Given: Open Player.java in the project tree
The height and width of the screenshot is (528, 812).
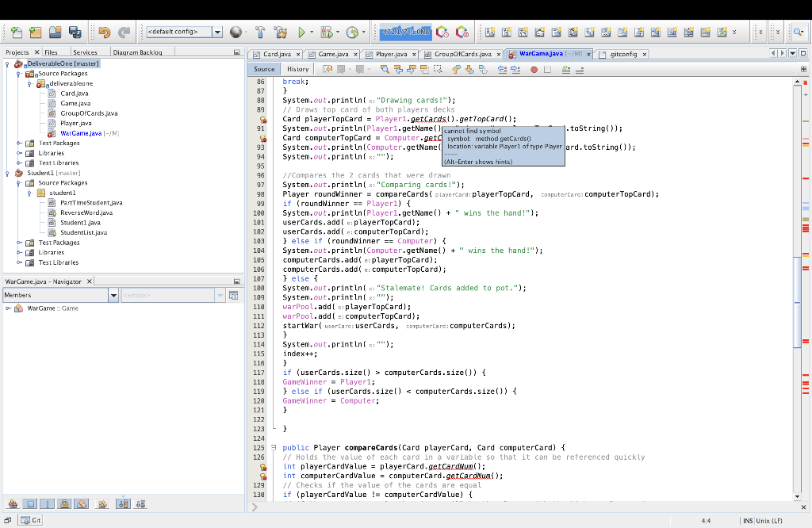Looking at the screenshot, I should coord(75,123).
